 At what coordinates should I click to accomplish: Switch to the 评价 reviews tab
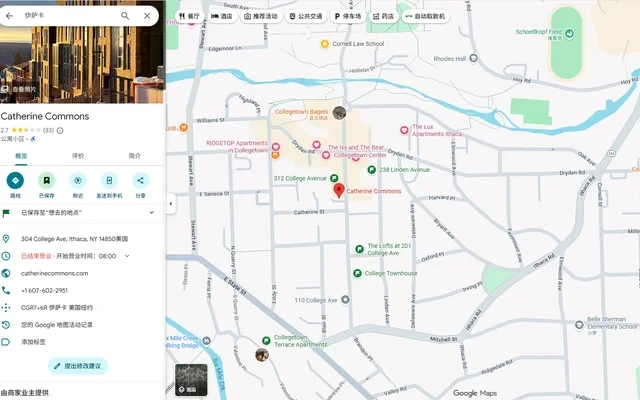[x=78, y=156]
